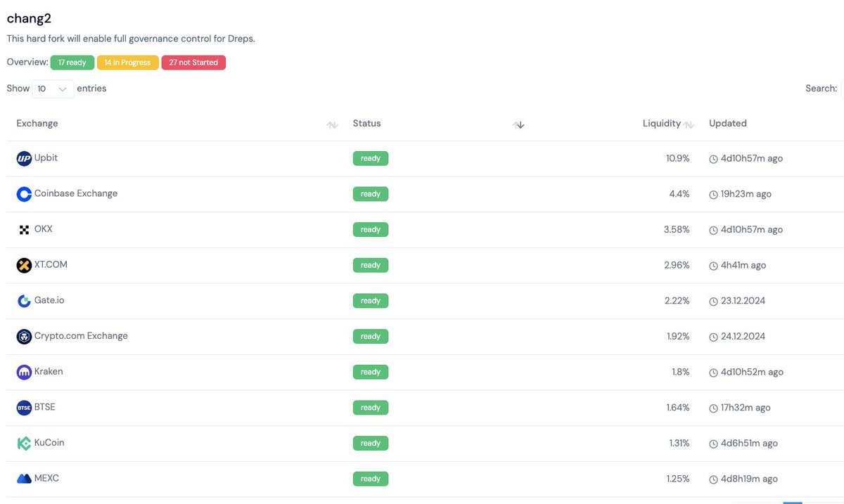Click the clock icon in KuCoin row
This screenshot has height=504, width=844.
(713, 444)
